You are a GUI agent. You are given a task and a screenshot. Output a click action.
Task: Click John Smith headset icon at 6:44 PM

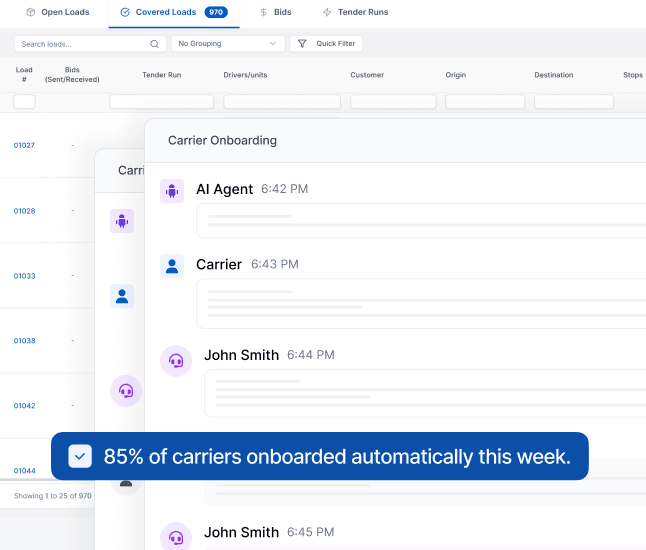point(176,361)
